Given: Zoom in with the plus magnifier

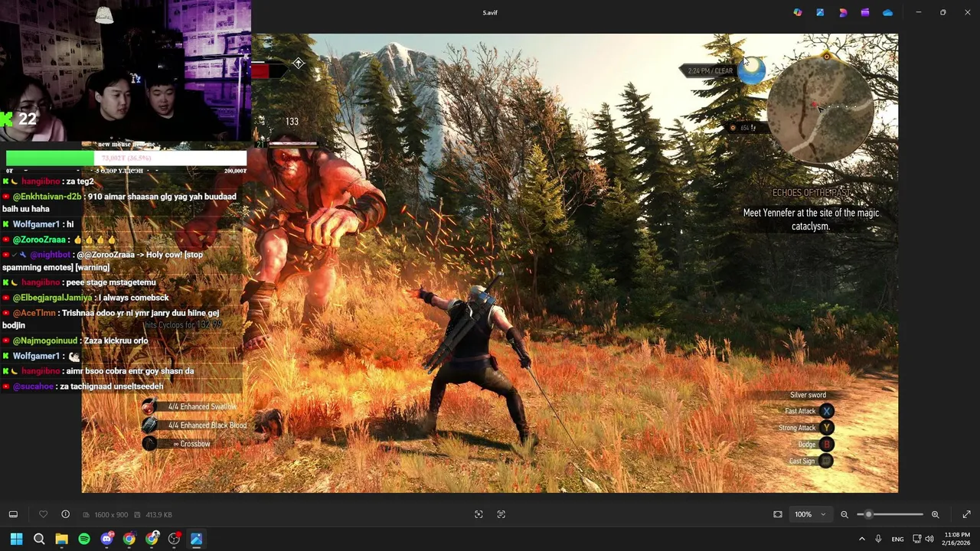Looking at the screenshot, I should (x=935, y=514).
